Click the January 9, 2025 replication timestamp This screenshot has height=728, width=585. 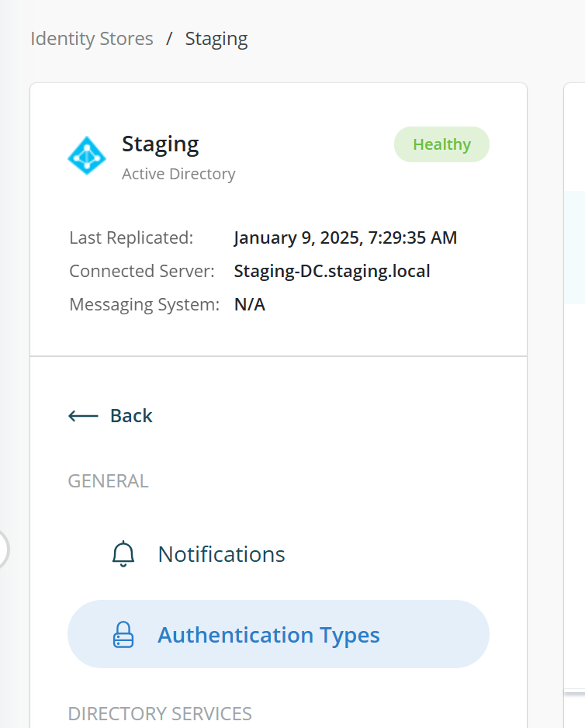click(x=345, y=237)
